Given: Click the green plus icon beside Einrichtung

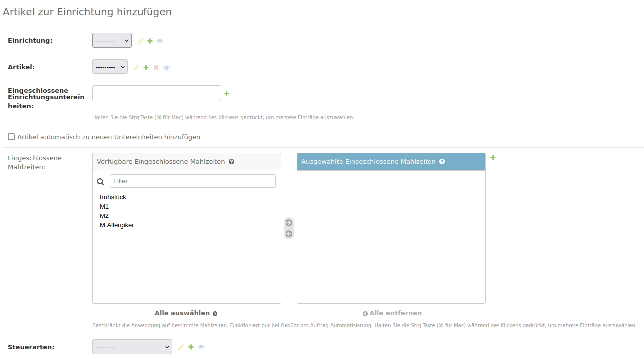Looking at the screenshot, I should click(x=150, y=41).
